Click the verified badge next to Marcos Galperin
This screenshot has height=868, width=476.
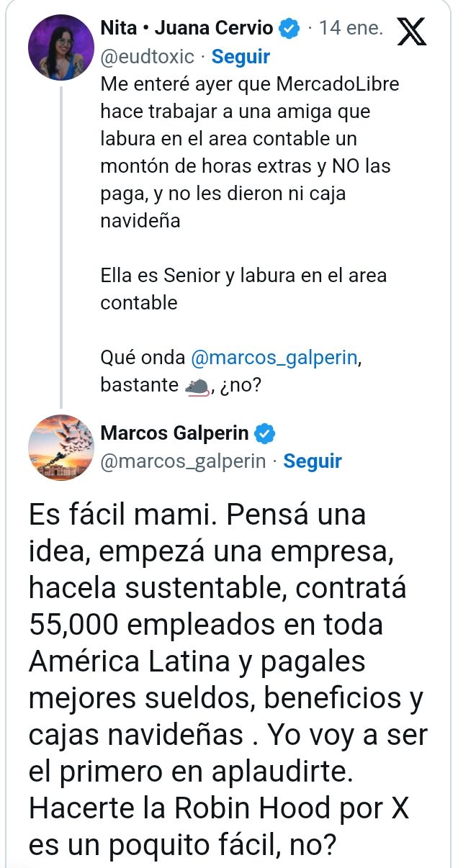265,433
